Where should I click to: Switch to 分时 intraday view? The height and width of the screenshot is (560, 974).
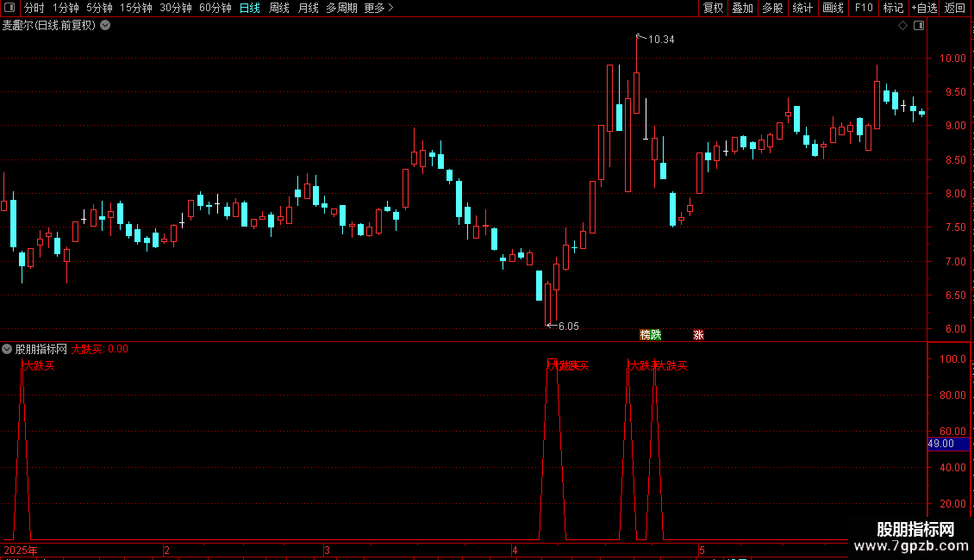click(x=34, y=8)
